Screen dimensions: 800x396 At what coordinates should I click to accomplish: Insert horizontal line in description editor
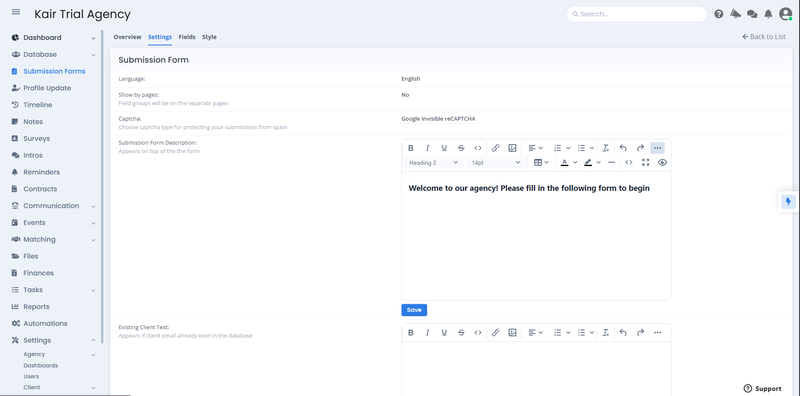coord(612,162)
